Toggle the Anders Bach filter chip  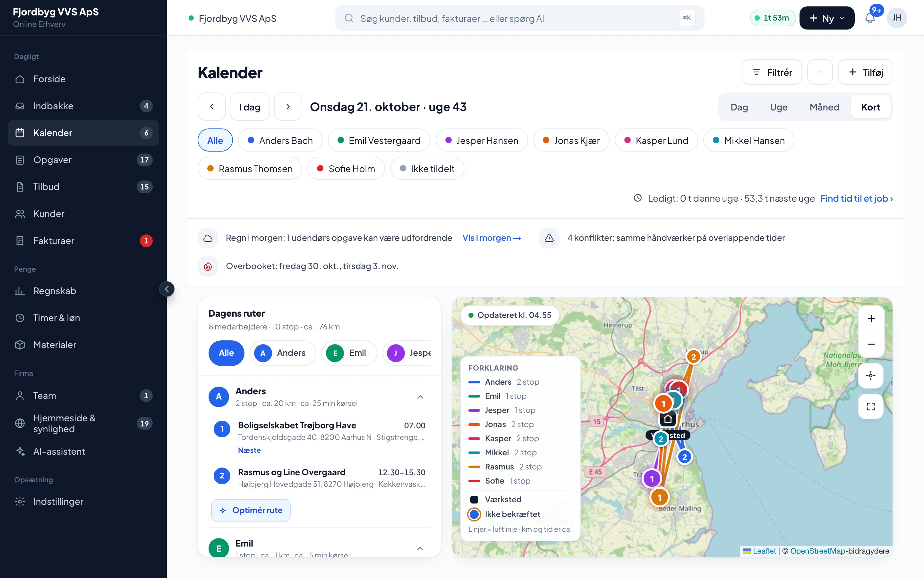[280, 140]
